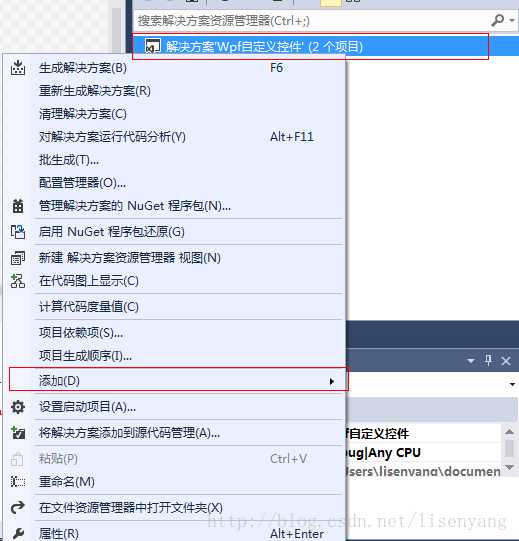Click the Show on Code Map icon
This screenshot has width=519, height=541.
point(18,281)
